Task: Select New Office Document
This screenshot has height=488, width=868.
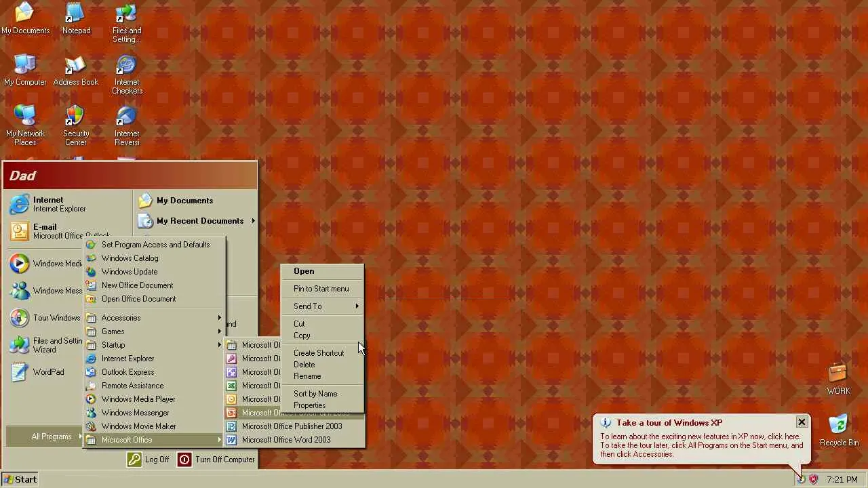Action: click(154, 285)
